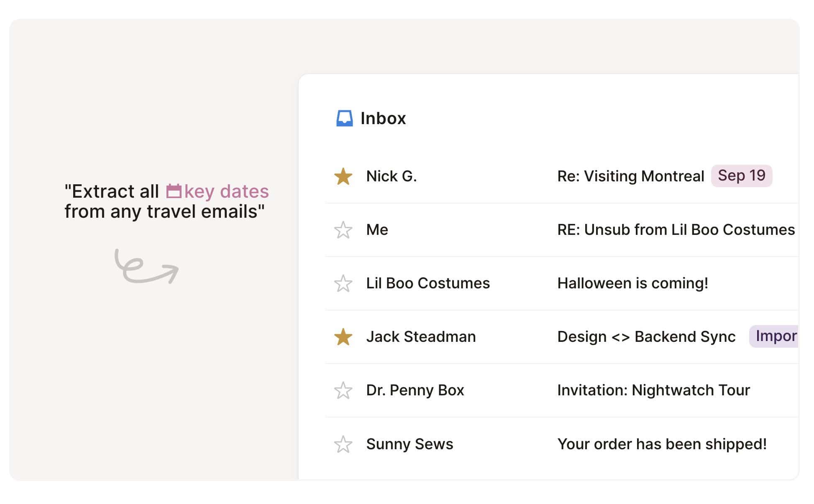Viewport: 814px width, 504px height.
Task: Star the Lil Boo Costumes email
Action: coord(343,283)
